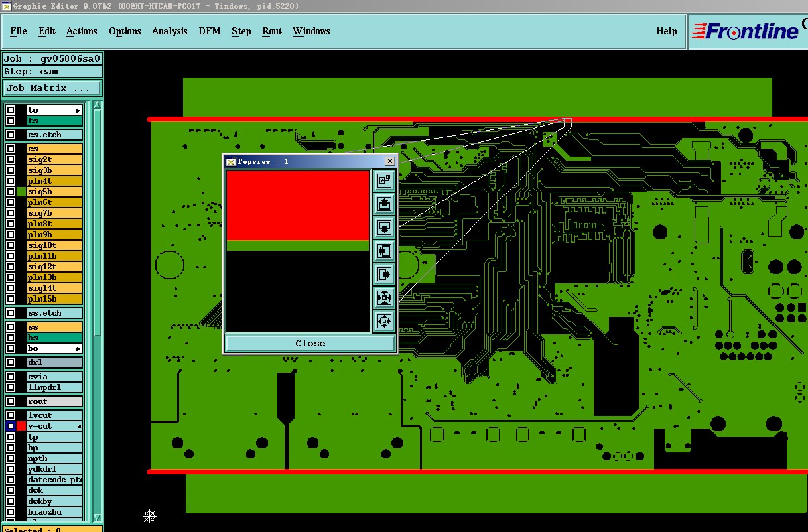This screenshot has width=808, height=532.
Task: Toggle the 'pln9b' layer checkbox
Action: [x=11, y=235]
